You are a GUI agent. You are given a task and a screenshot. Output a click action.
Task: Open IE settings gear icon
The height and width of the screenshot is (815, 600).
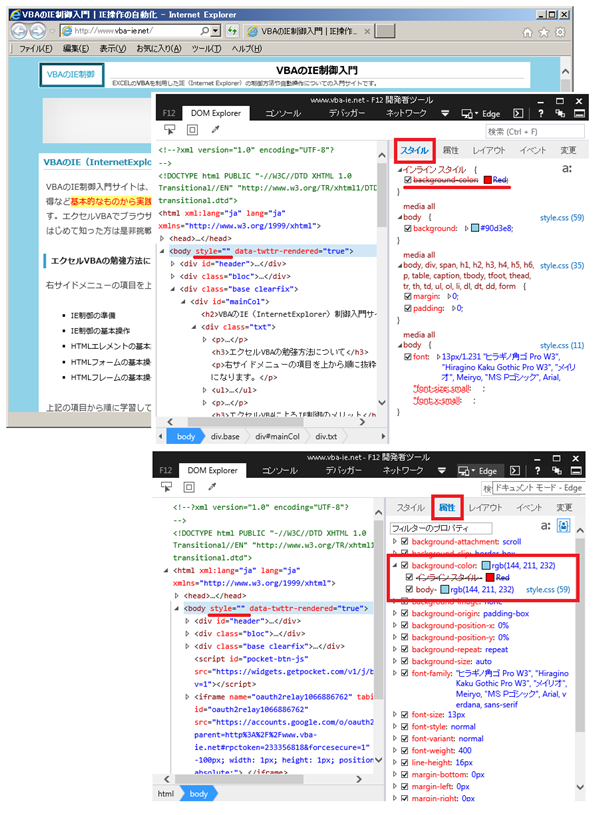point(560,33)
